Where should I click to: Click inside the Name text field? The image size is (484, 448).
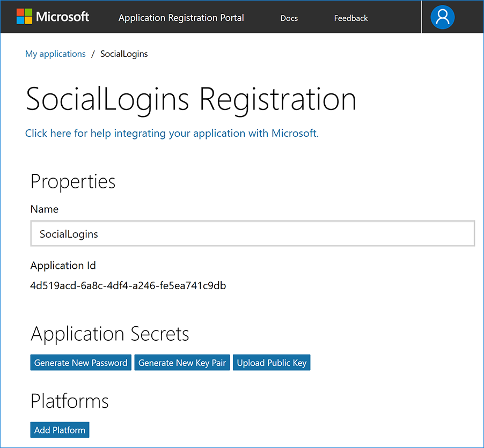pos(253,233)
